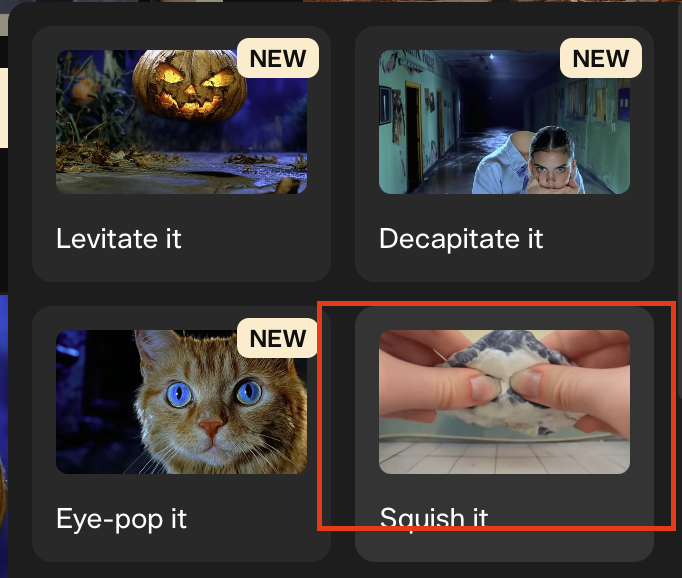Viewport: 682px width, 578px height.
Task: Click empty card area right of Decapitate it label
Action: 596,239
